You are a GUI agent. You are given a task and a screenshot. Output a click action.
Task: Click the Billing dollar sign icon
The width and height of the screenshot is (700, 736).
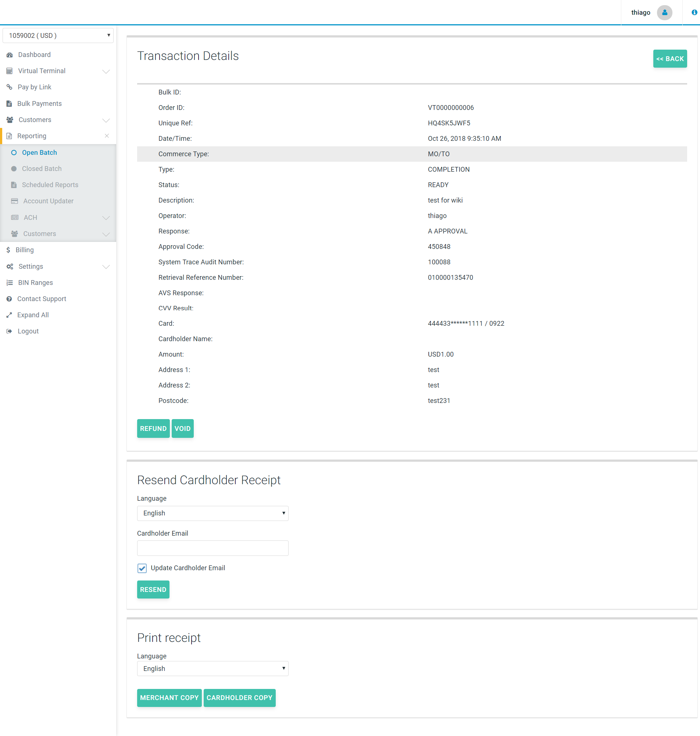(x=8, y=250)
